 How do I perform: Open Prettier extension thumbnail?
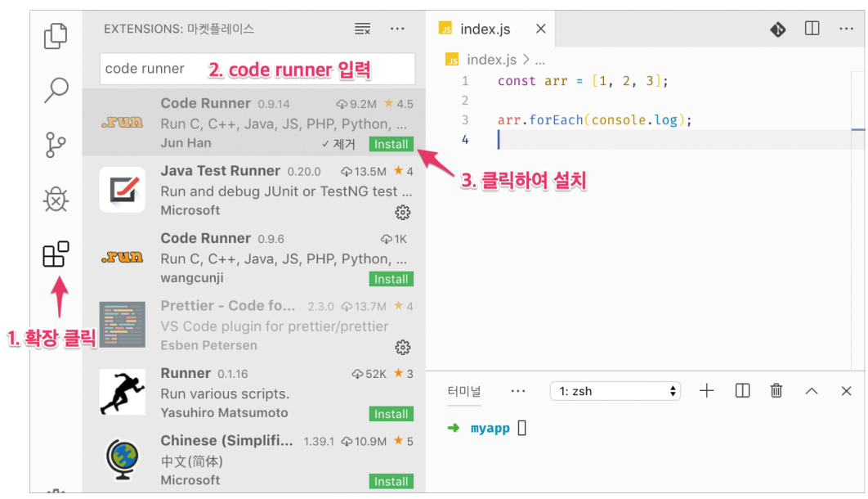point(123,325)
